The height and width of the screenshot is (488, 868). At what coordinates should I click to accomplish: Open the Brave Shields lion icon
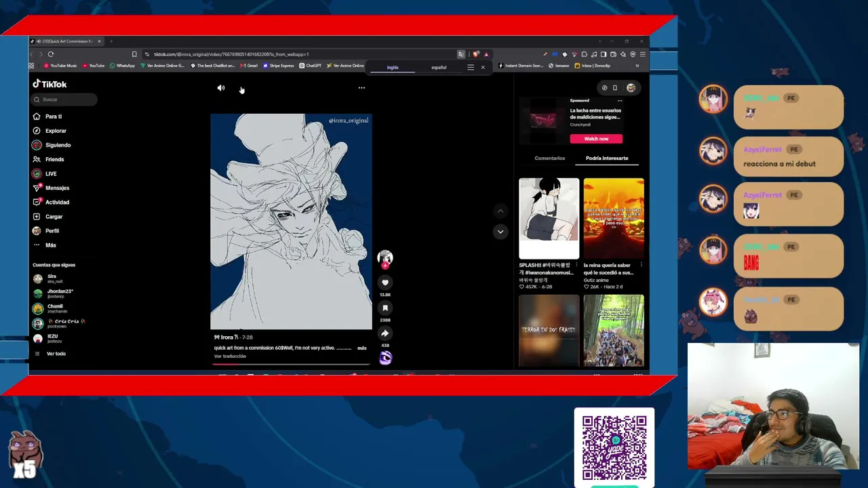(476, 54)
